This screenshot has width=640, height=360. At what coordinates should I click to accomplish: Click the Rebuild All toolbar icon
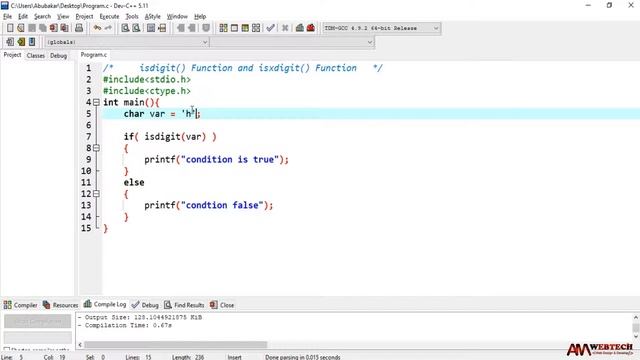pos(256,28)
